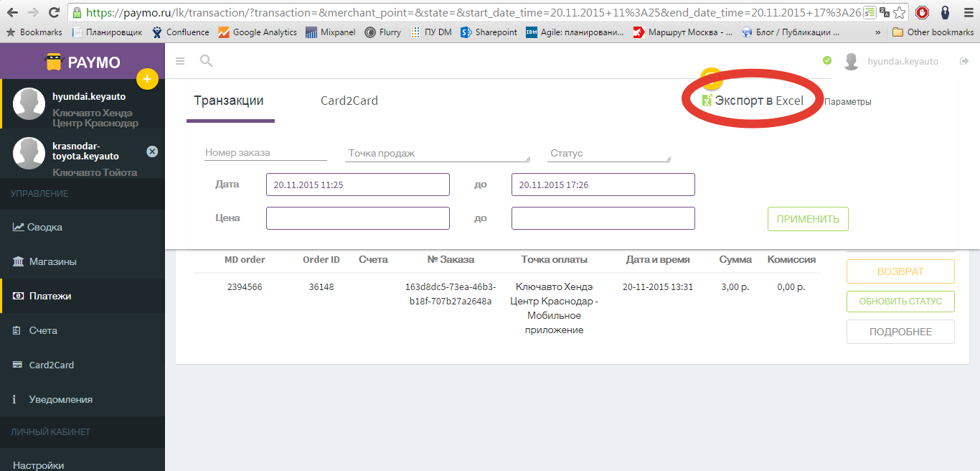Open the Other bookmarks folder

[x=933, y=32]
